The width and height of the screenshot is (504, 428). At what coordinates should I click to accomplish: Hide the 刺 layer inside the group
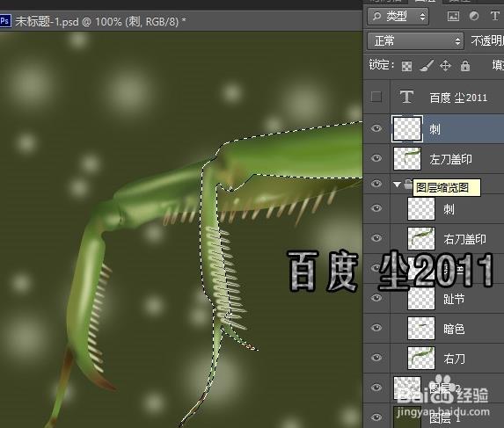click(376, 208)
